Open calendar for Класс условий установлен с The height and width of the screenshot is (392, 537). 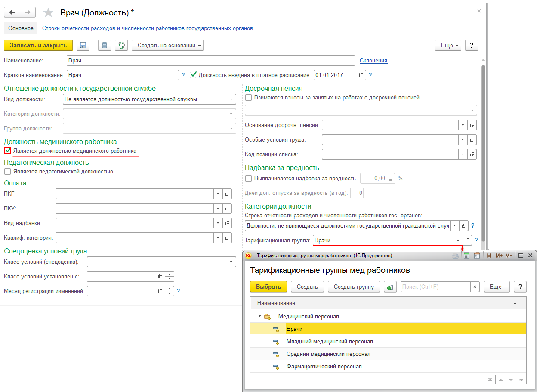[160, 276]
